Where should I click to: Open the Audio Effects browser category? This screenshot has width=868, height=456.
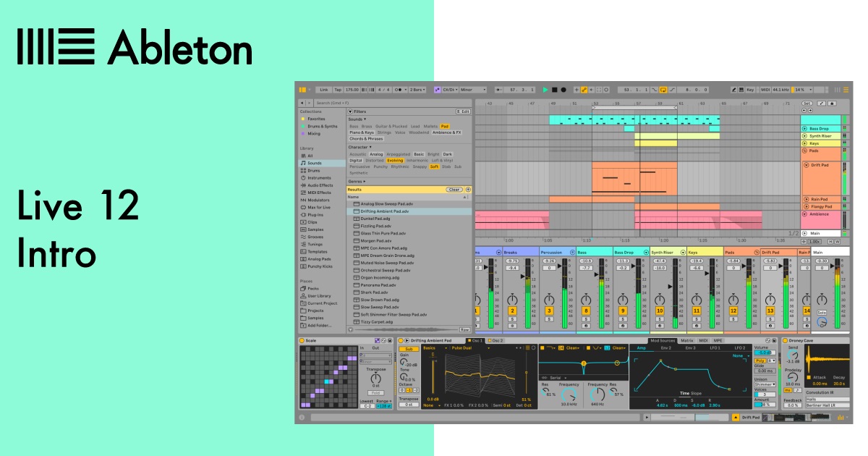click(x=319, y=185)
